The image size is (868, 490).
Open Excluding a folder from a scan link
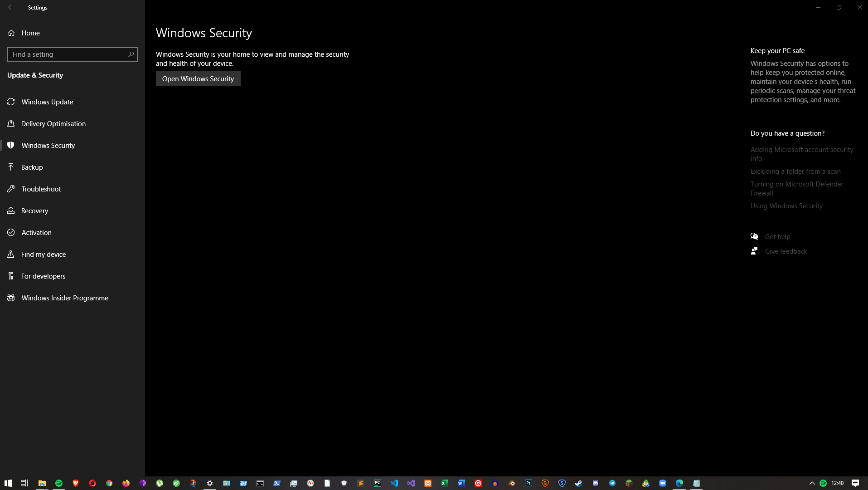[x=795, y=171]
